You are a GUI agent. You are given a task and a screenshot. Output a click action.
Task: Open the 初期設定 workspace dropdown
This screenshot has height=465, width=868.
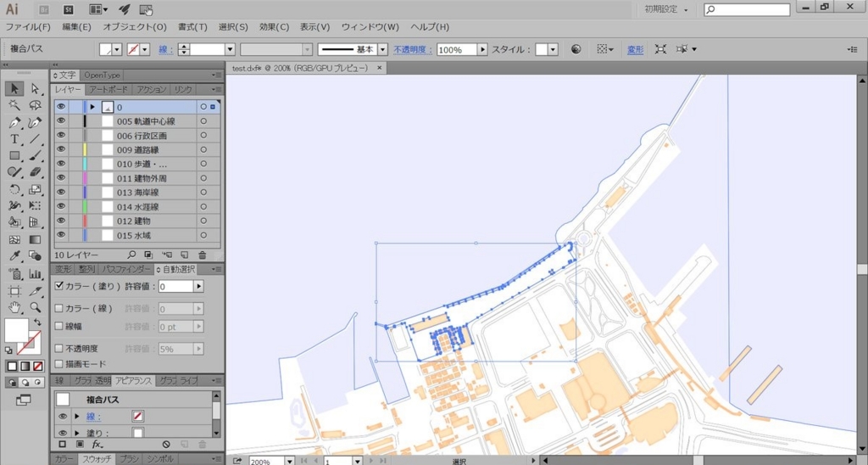[x=666, y=9]
